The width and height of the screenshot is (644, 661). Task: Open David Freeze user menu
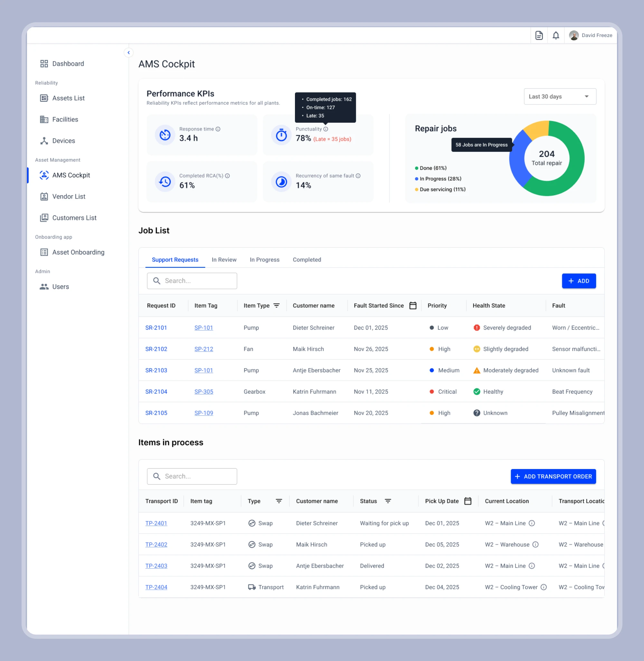click(591, 35)
